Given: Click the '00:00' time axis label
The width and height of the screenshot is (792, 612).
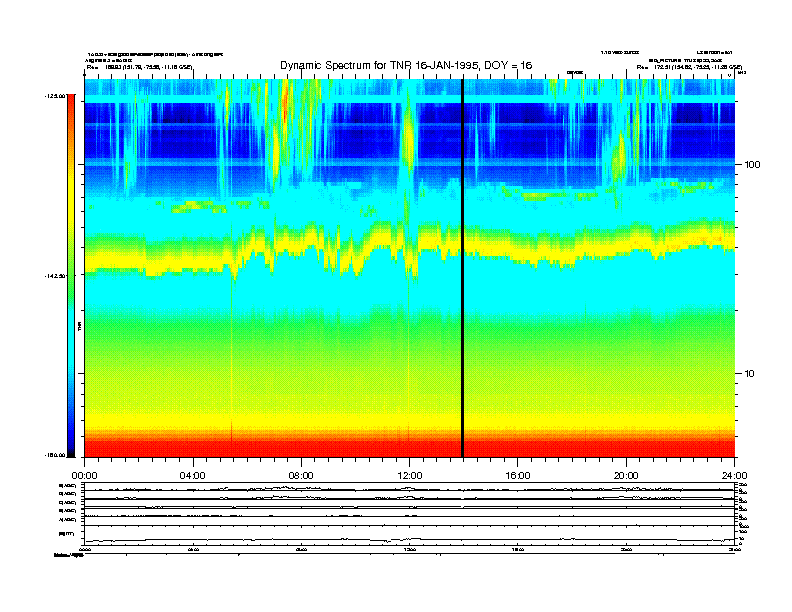Looking at the screenshot, I should pos(84,476).
